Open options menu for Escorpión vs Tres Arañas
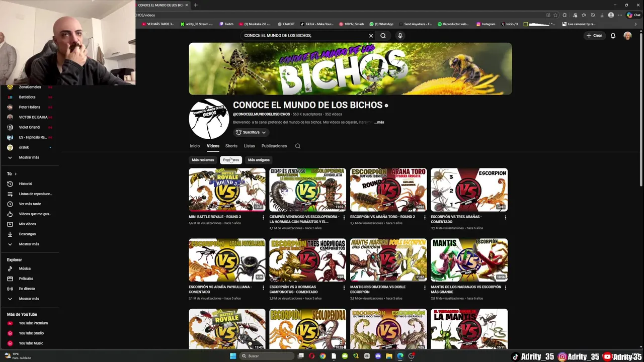This screenshot has height=362, width=644. [505, 217]
